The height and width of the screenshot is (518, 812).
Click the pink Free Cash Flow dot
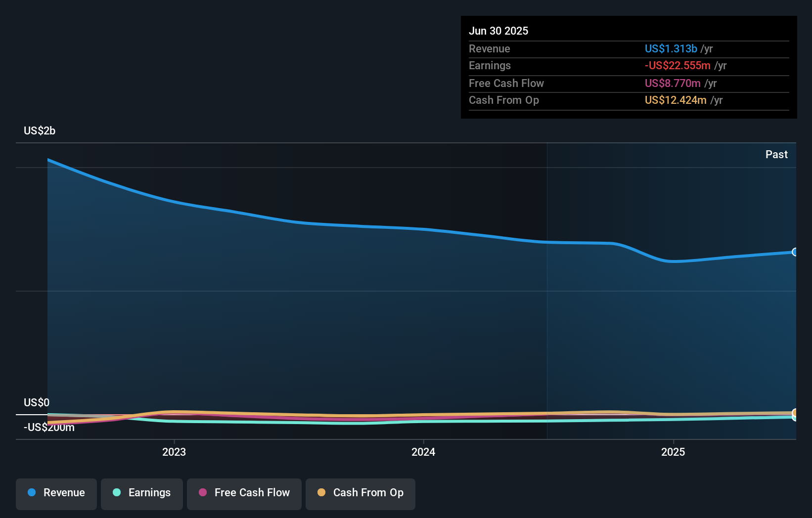202,492
